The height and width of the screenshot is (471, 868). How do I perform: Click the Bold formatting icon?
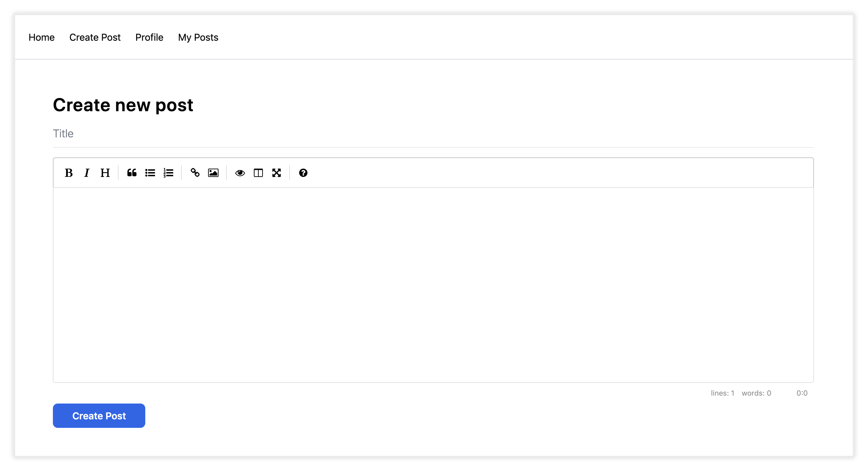68,172
